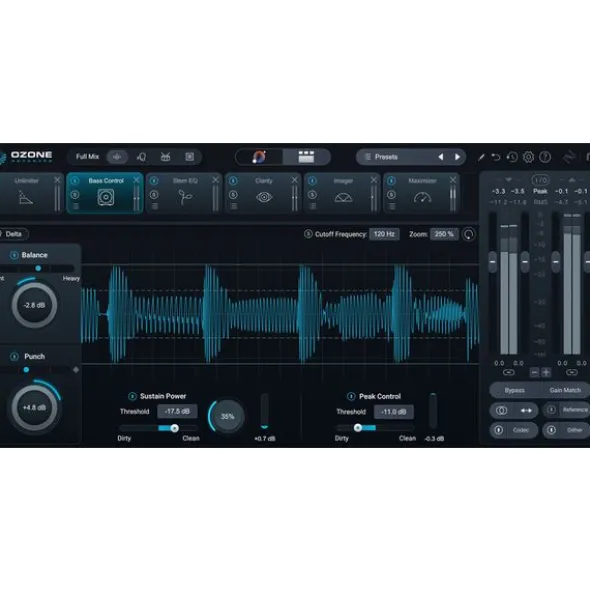
Task: Click the Balance -2.8 dB knob
Action: 34,305
